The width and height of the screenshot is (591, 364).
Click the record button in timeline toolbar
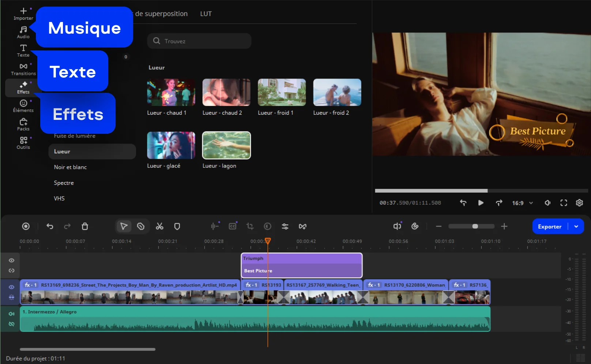[x=26, y=227]
